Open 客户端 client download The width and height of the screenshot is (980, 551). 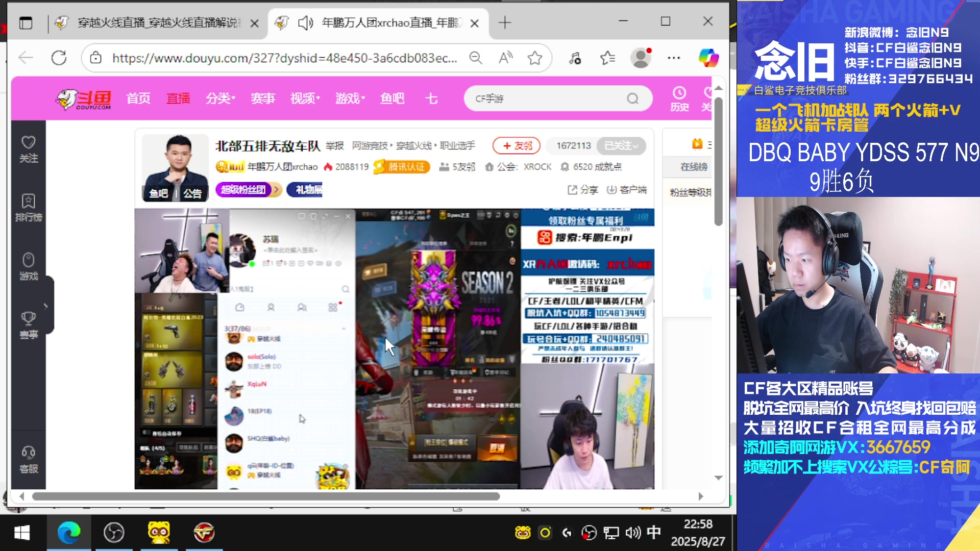(x=626, y=190)
